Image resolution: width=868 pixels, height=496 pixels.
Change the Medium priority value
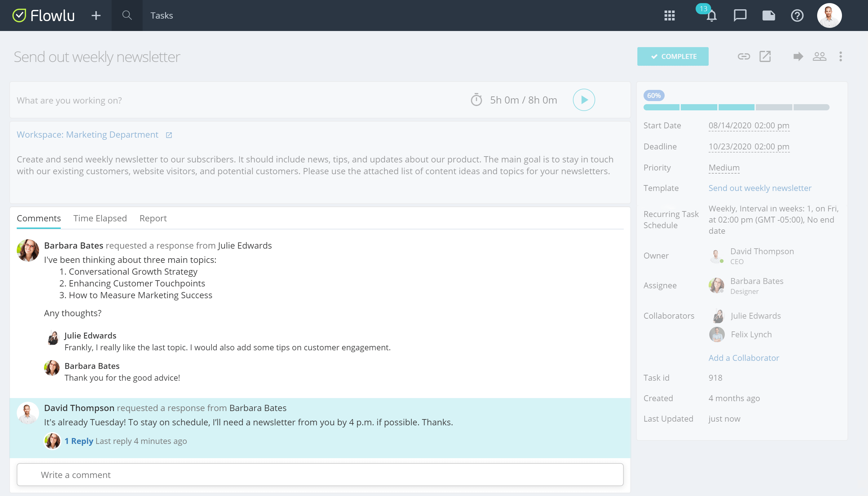pos(724,168)
